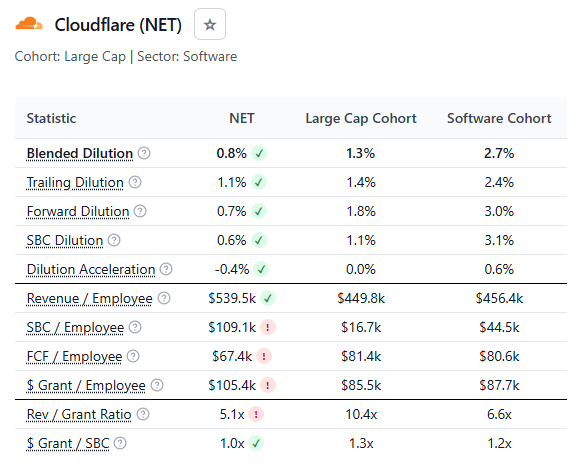Screen dimensions: 585x473
Task: Open help icon next to Blended Dilution
Action: click(144, 153)
